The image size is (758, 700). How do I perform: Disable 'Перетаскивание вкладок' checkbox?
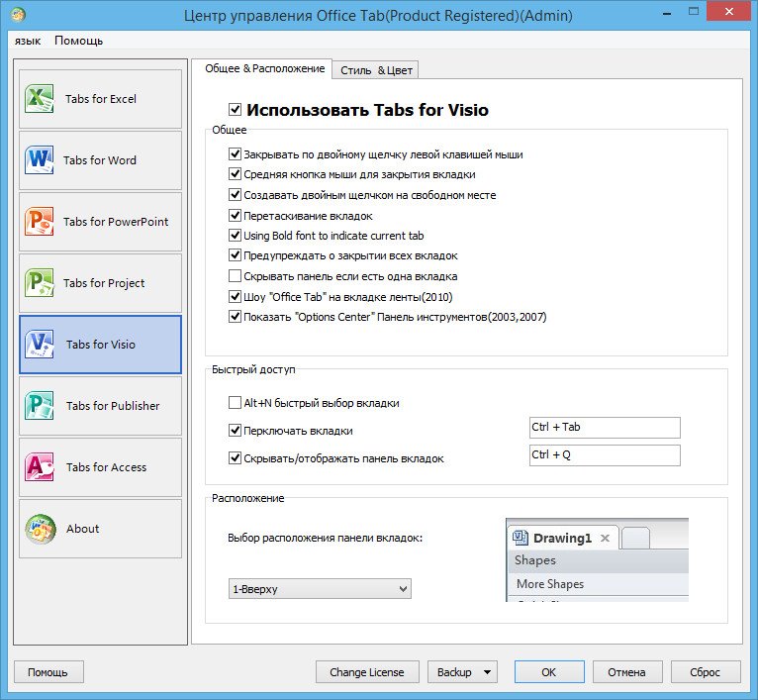click(x=235, y=215)
